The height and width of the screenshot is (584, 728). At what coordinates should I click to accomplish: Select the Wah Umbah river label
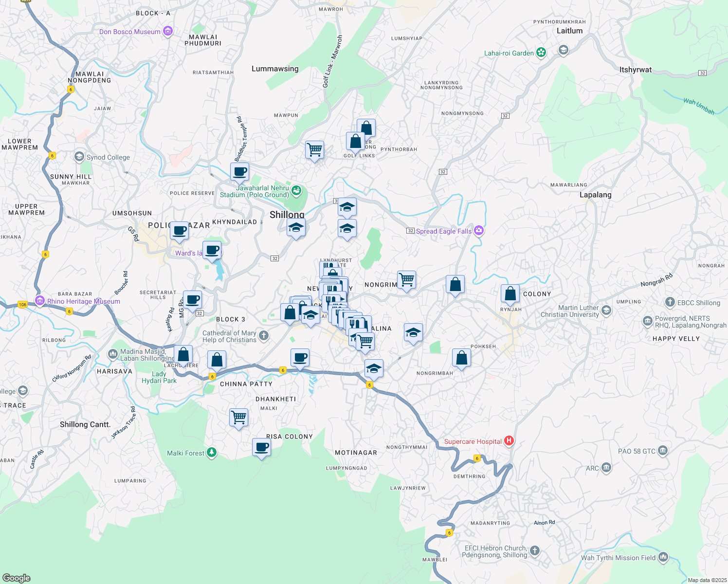pyautogui.click(x=699, y=107)
